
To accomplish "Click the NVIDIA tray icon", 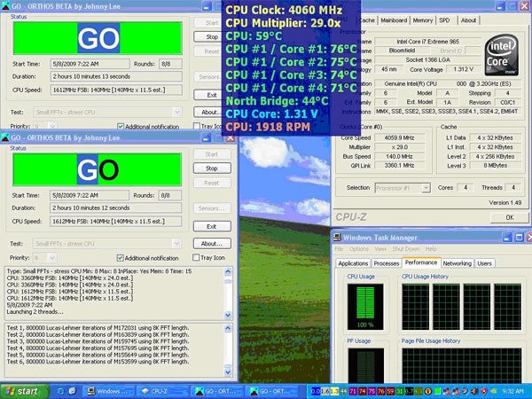I will pos(494,392).
